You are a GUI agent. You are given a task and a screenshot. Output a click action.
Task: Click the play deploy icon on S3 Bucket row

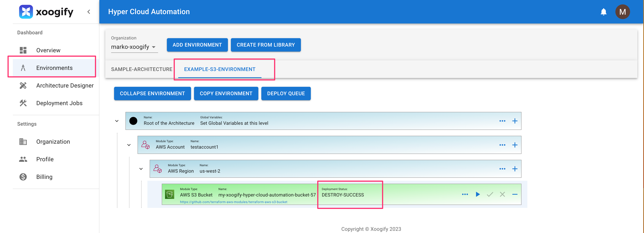477,194
